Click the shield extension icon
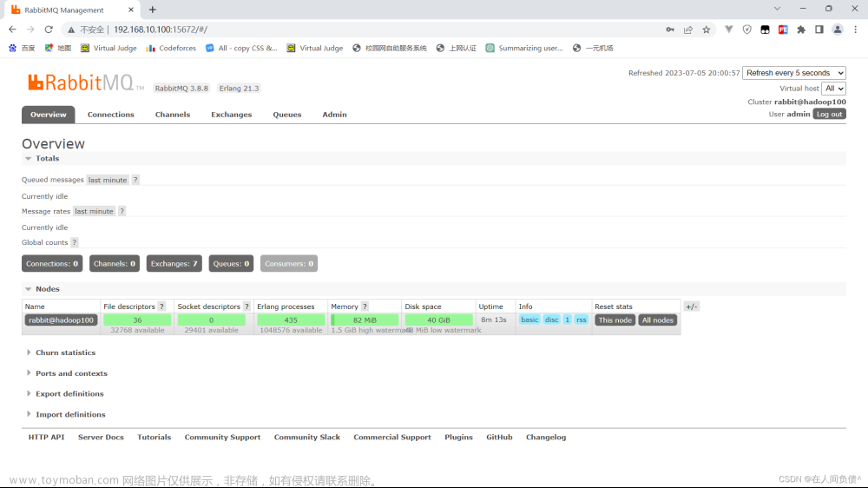 (x=746, y=30)
